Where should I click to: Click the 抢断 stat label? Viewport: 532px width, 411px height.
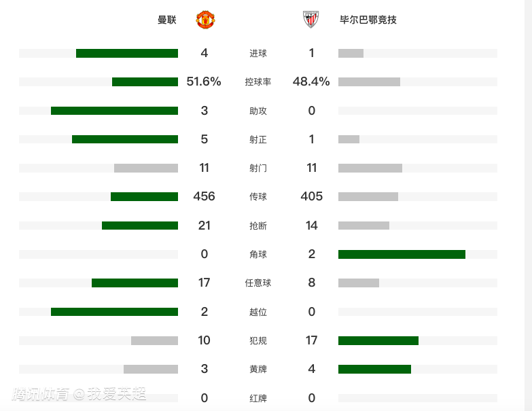258,226
